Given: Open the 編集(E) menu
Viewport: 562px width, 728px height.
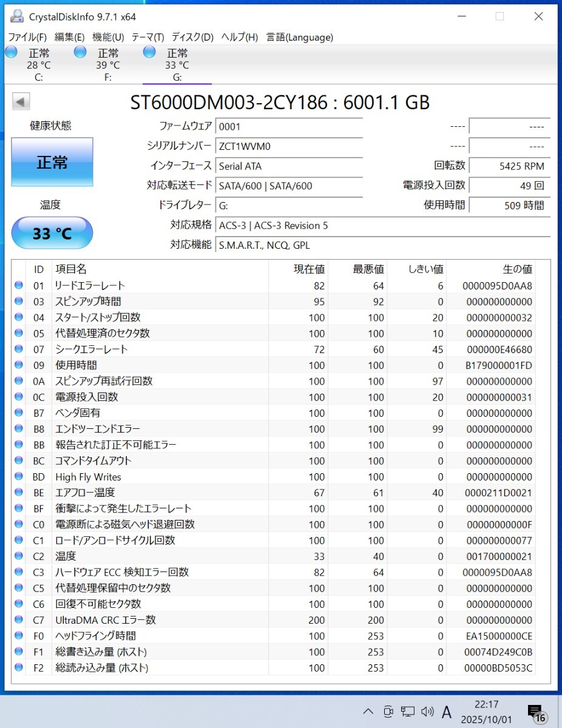Looking at the screenshot, I should point(69,37).
